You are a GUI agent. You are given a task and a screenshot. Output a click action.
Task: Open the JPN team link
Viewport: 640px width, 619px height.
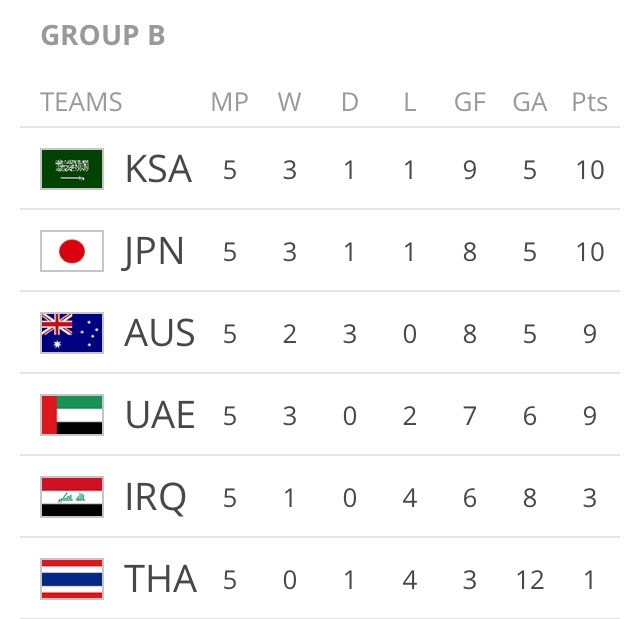(x=154, y=251)
